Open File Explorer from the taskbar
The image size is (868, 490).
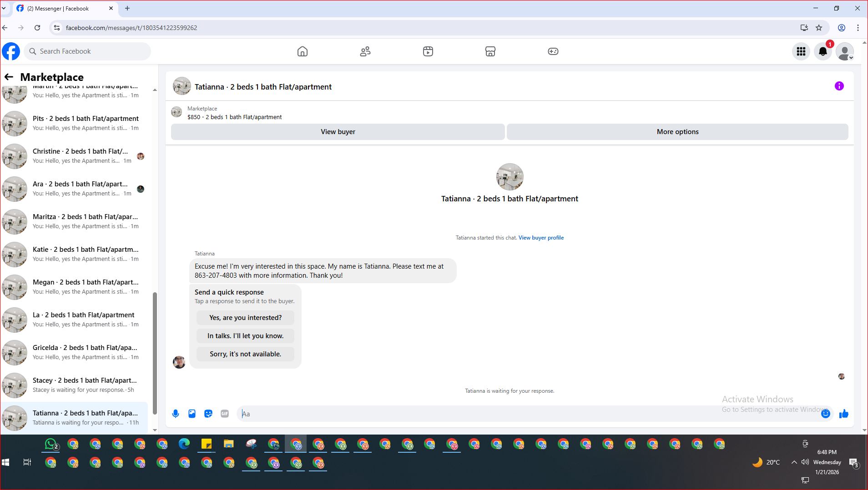click(x=229, y=444)
